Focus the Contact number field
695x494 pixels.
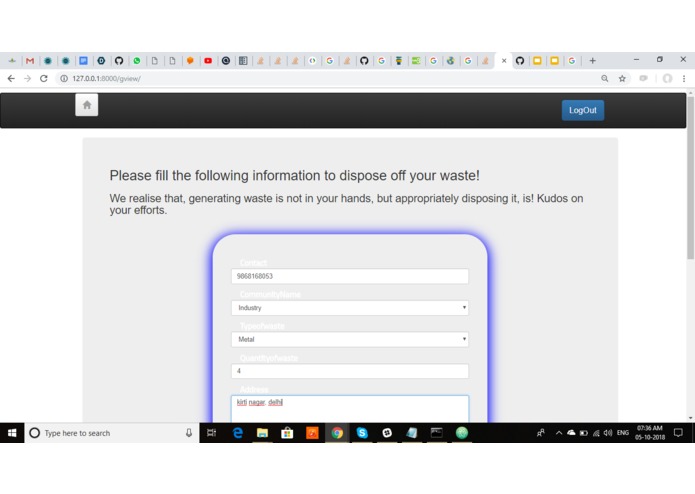tap(350, 276)
